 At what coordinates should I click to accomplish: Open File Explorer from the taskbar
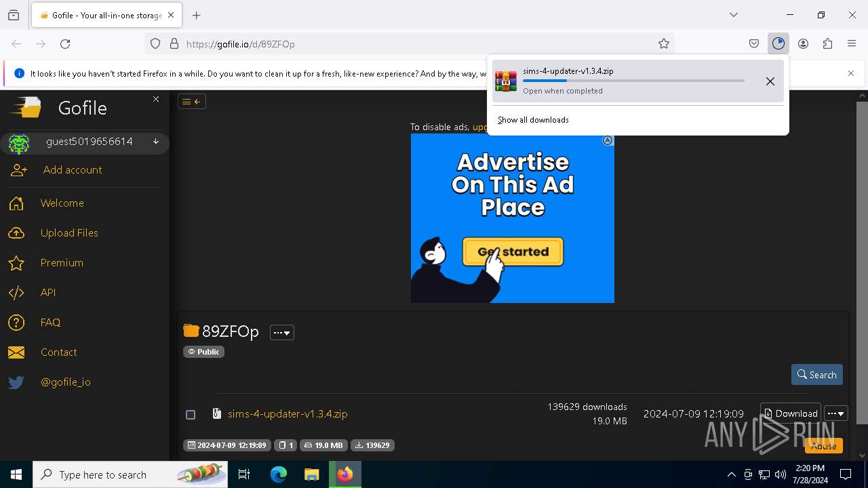pyautogui.click(x=312, y=474)
